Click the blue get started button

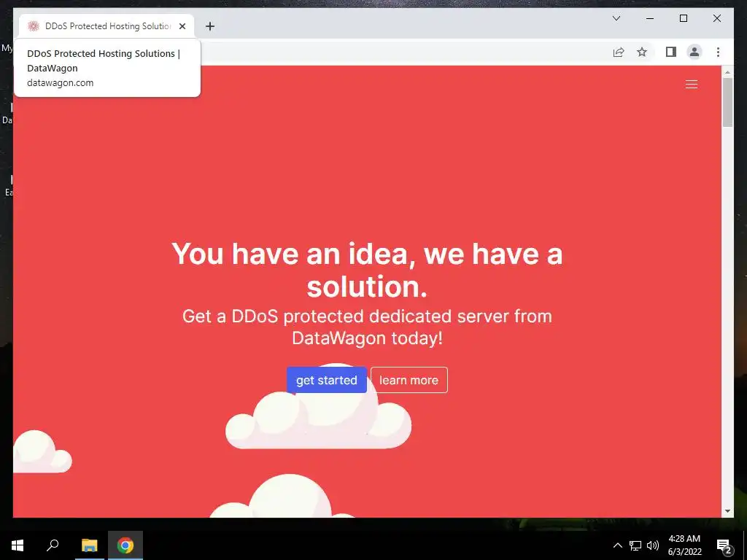327,380
